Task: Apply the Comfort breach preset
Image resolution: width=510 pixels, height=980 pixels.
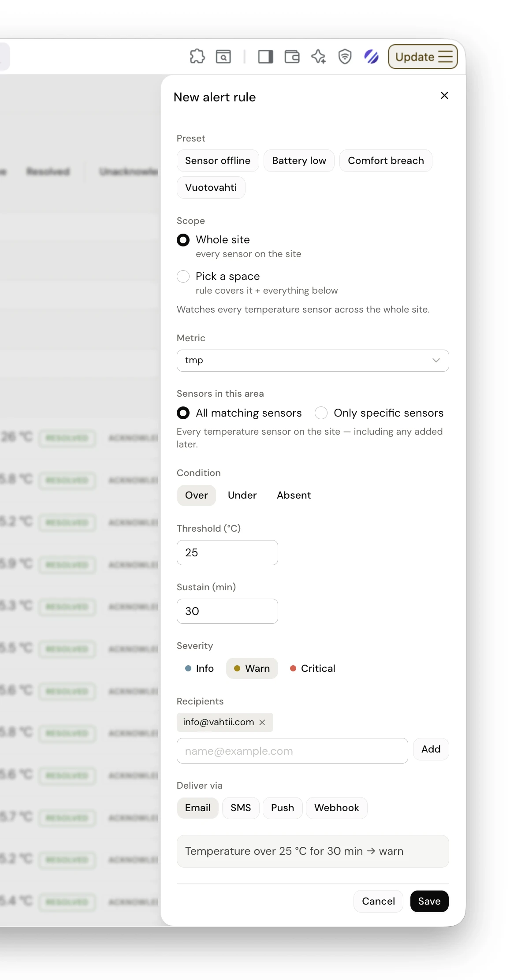Action: pyautogui.click(x=386, y=161)
